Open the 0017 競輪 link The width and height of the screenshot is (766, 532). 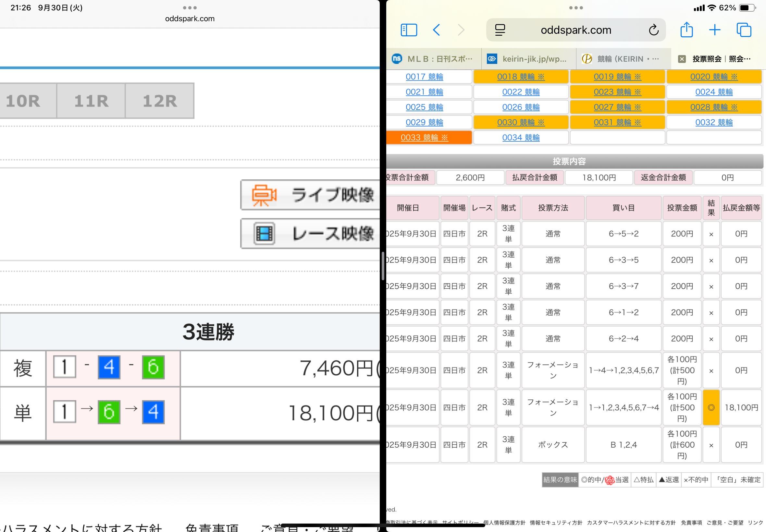pyautogui.click(x=425, y=77)
